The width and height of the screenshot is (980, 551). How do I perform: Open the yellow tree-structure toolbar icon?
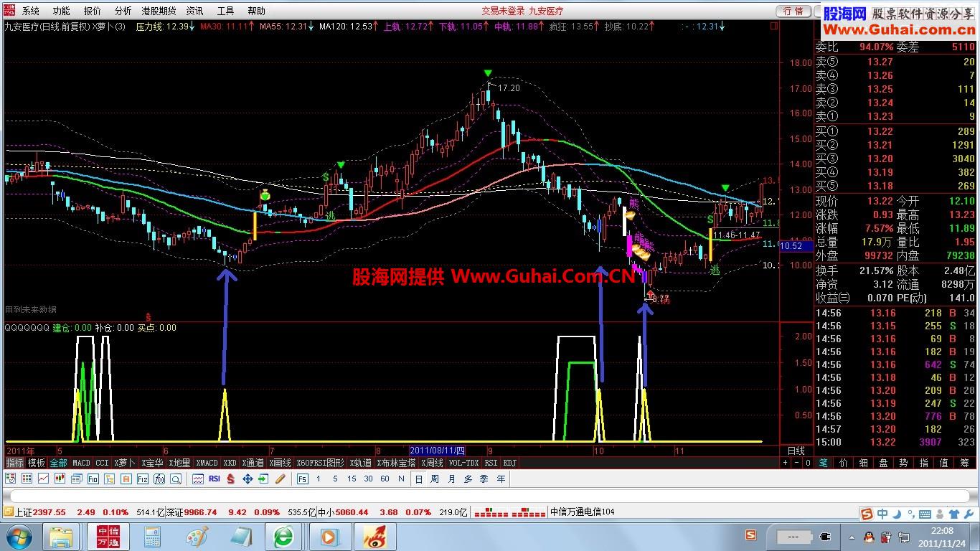point(110,479)
